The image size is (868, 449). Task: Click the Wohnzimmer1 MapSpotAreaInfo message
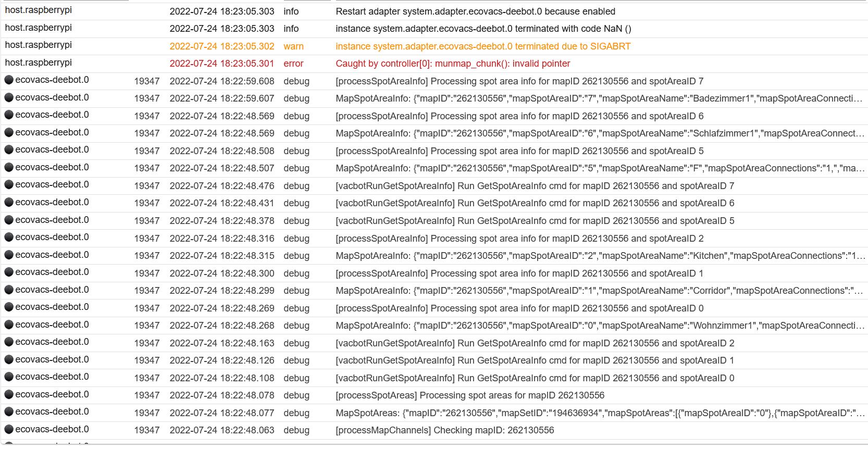tap(599, 326)
